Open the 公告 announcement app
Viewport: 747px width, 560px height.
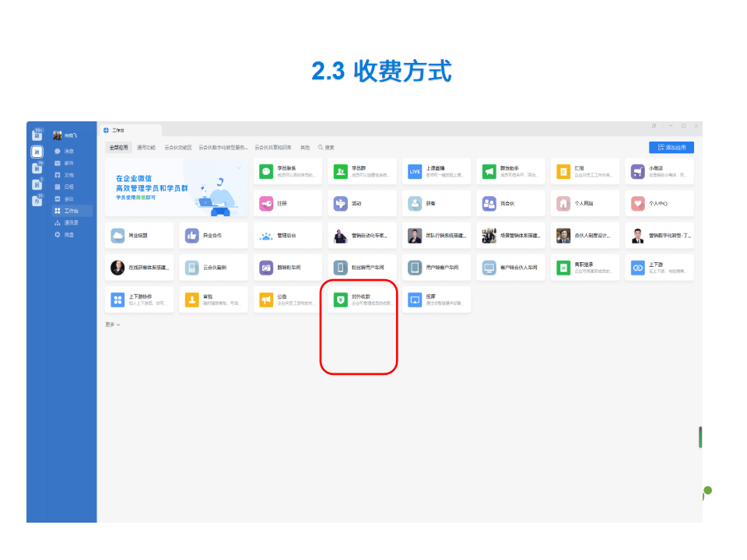pos(288,299)
